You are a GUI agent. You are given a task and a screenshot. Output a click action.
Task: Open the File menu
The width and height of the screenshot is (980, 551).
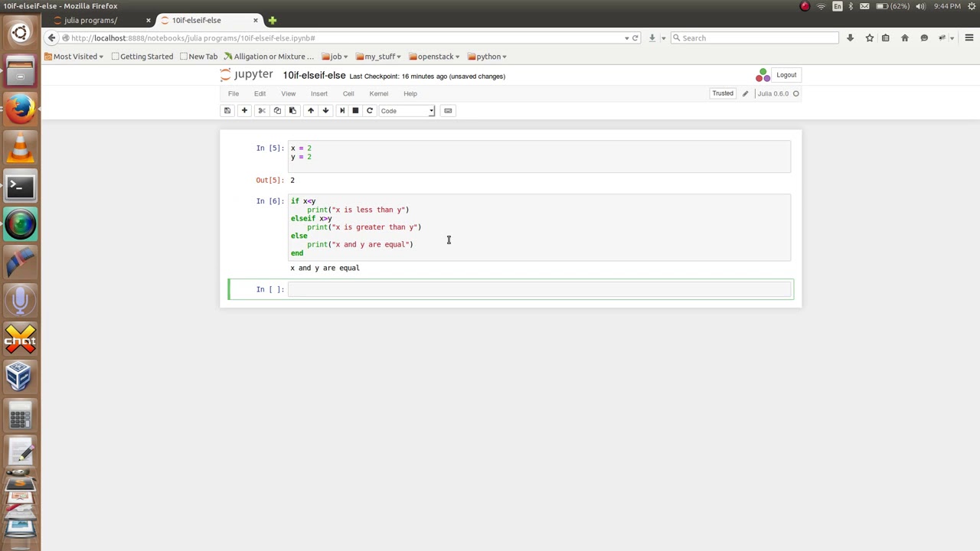(x=234, y=93)
